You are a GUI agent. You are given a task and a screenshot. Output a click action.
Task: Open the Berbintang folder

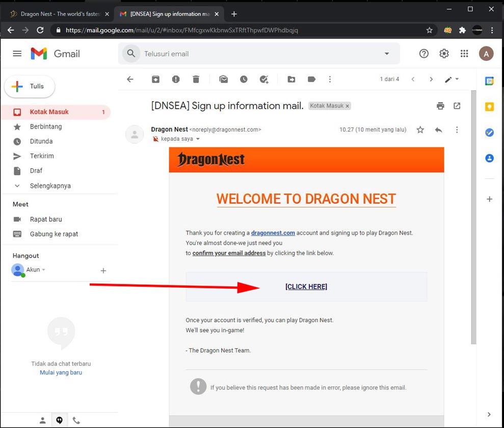pyautogui.click(x=46, y=127)
